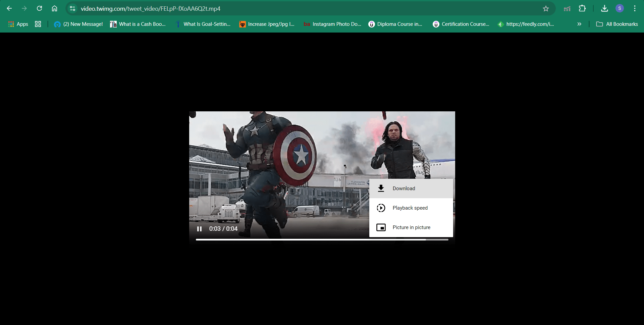Open the browser home page
The height and width of the screenshot is (325, 644).
point(54,8)
